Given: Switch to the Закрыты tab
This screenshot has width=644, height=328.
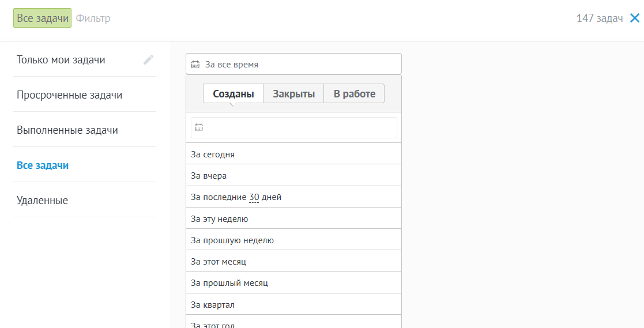Looking at the screenshot, I should (x=293, y=94).
